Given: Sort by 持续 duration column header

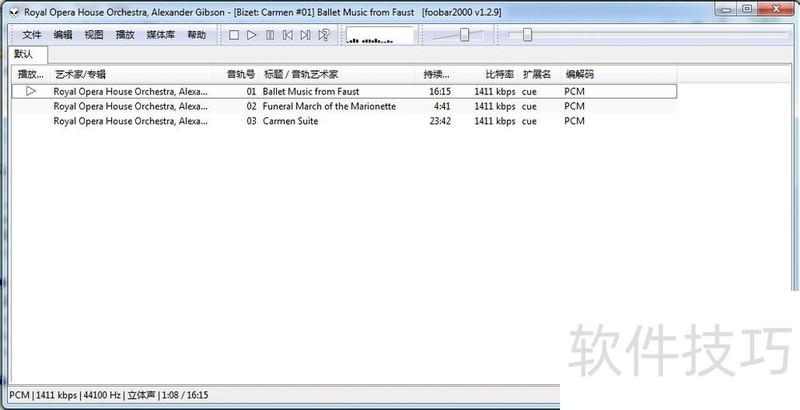Looking at the screenshot, I should pyautogui.click(x=435, y=74).
